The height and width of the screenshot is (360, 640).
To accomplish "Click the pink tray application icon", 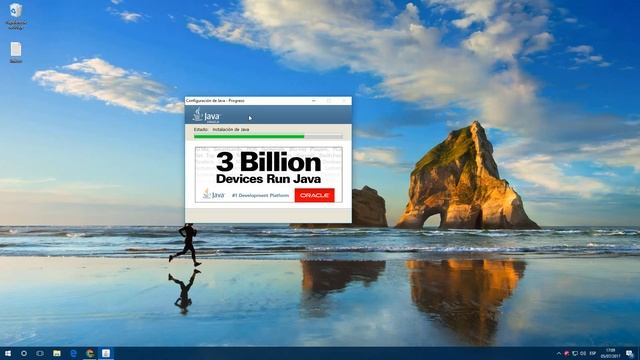I will (567, 353).
